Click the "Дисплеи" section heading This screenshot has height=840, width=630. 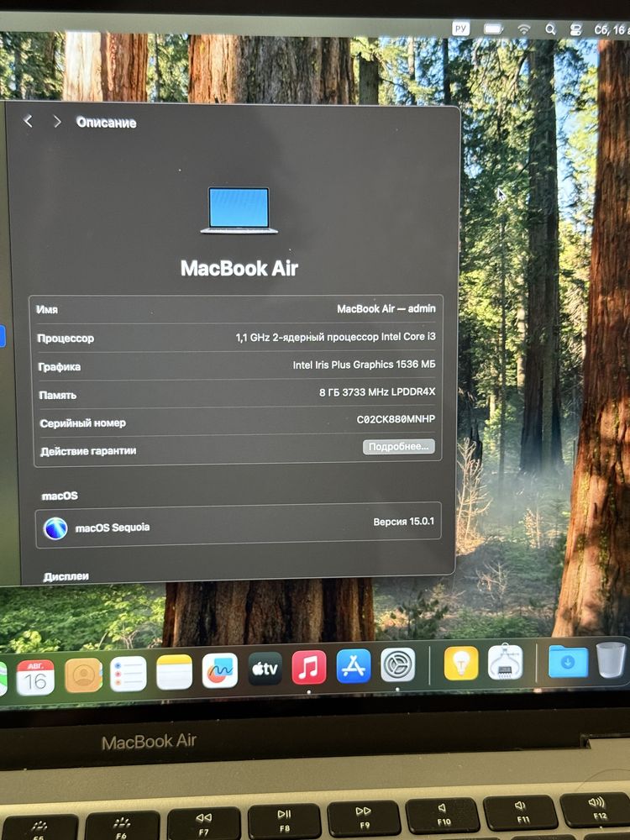[66, 576]
